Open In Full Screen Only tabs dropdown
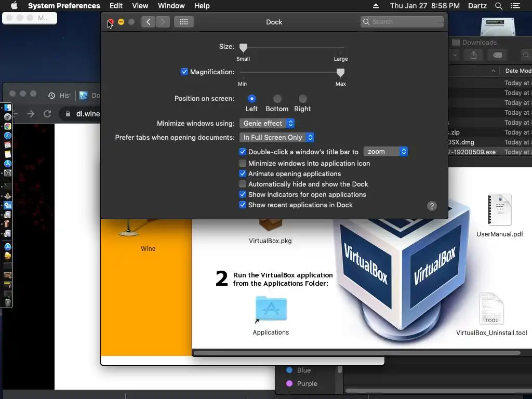 [277, 137]
